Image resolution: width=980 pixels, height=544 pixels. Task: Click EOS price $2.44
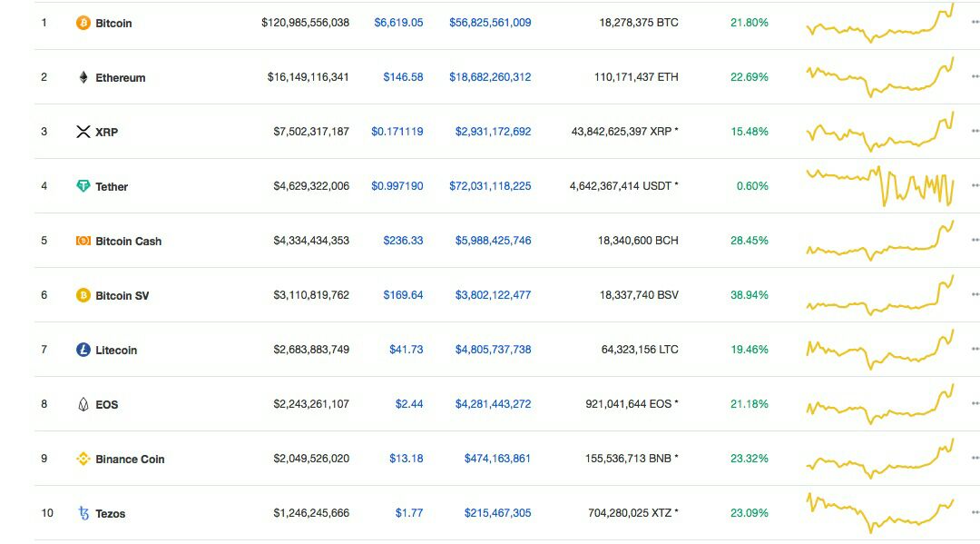coord(409,403)
